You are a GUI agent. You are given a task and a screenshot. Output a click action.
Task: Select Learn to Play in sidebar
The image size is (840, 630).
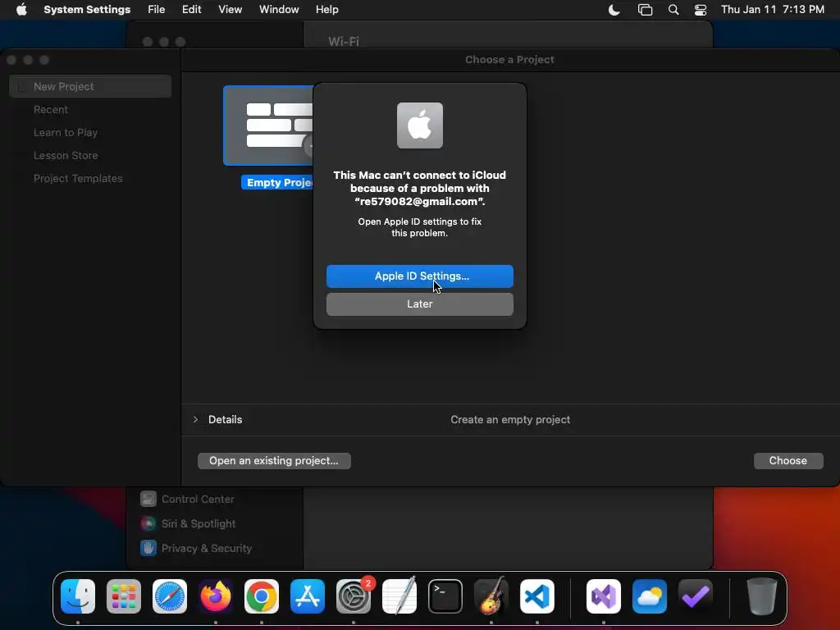pos(66,132)
